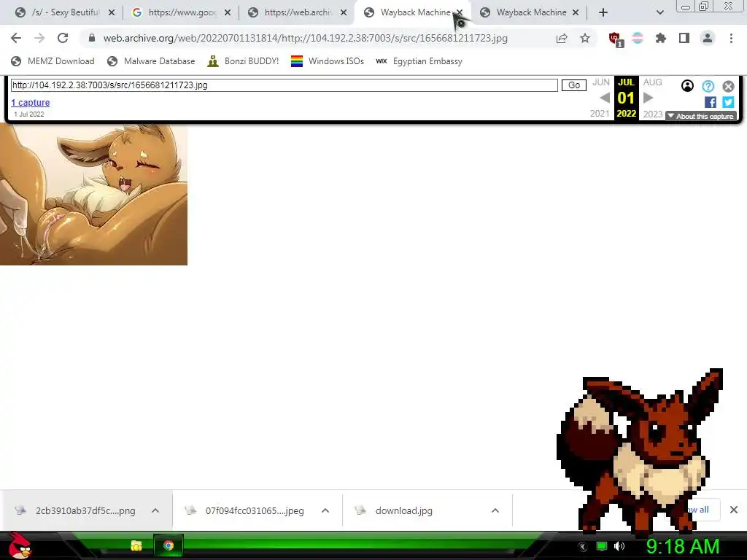The image size is (747, 560).
Task: Click the Wayback Machine URL input field
Action: 284,85
